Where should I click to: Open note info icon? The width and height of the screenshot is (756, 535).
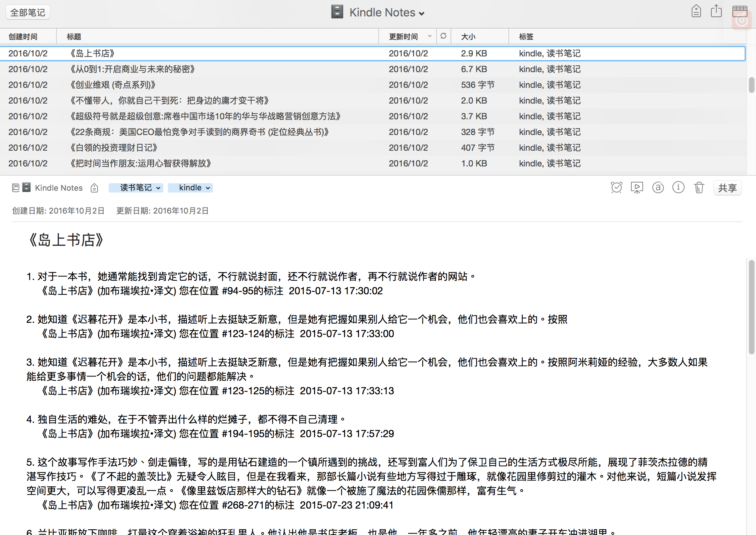[678, 187]
